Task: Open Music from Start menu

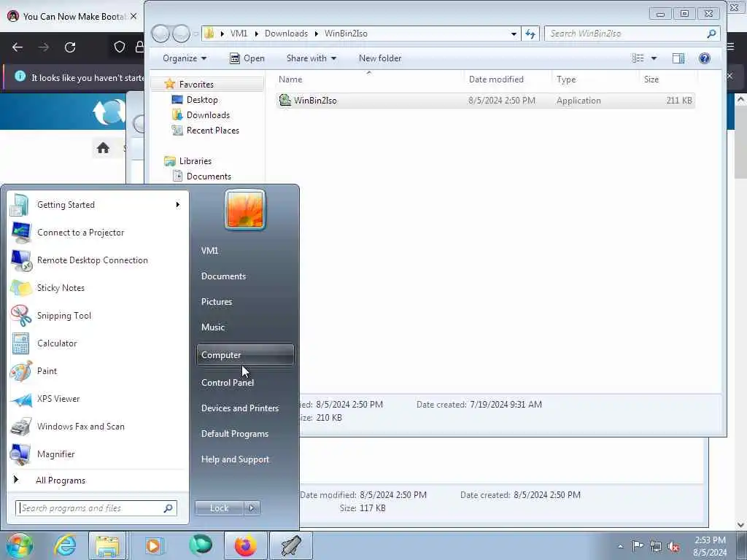Action: [x=212, y=327]
